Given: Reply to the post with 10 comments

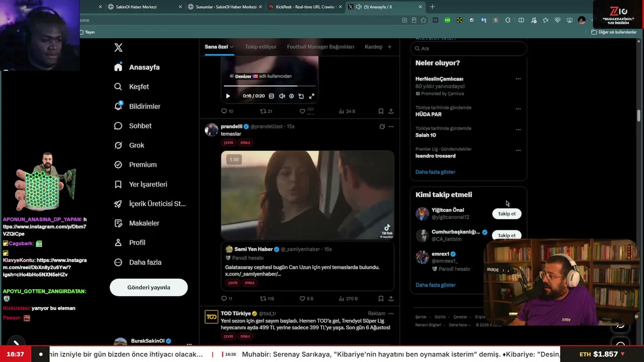Looking at the screenshot, I should tap(227, 111).
